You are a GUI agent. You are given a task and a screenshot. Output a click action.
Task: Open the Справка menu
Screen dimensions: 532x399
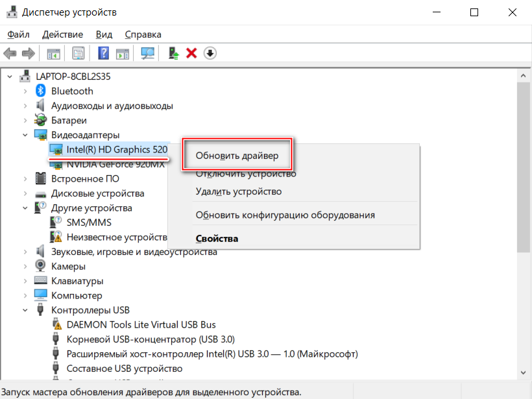coord(143,34)
